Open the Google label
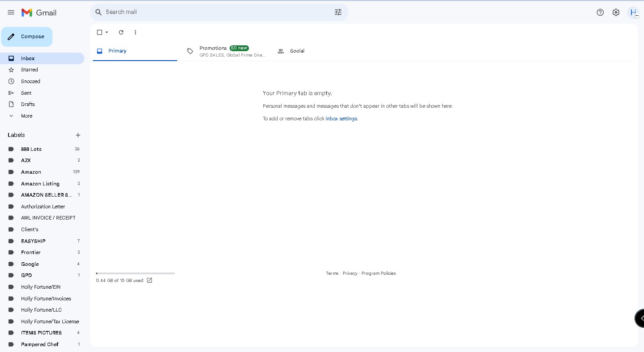This screenshot has height=352, width=644. [42, 264]
